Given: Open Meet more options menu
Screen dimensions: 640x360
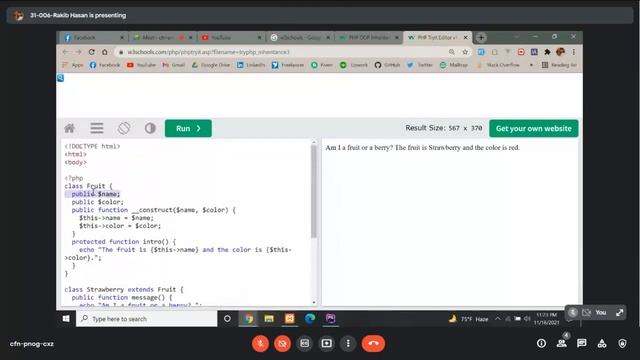Looking at the screenshot, I should 348,343.
